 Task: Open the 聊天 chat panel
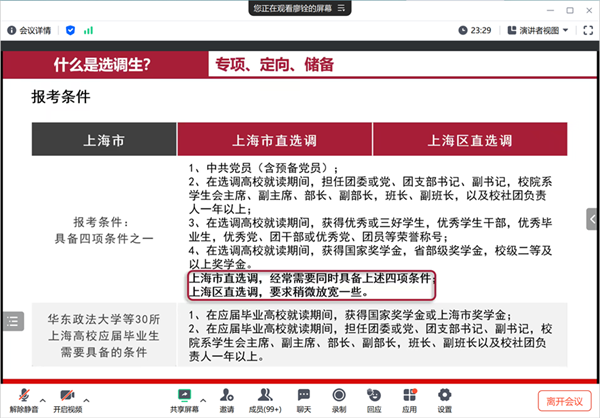pos(304,399)
